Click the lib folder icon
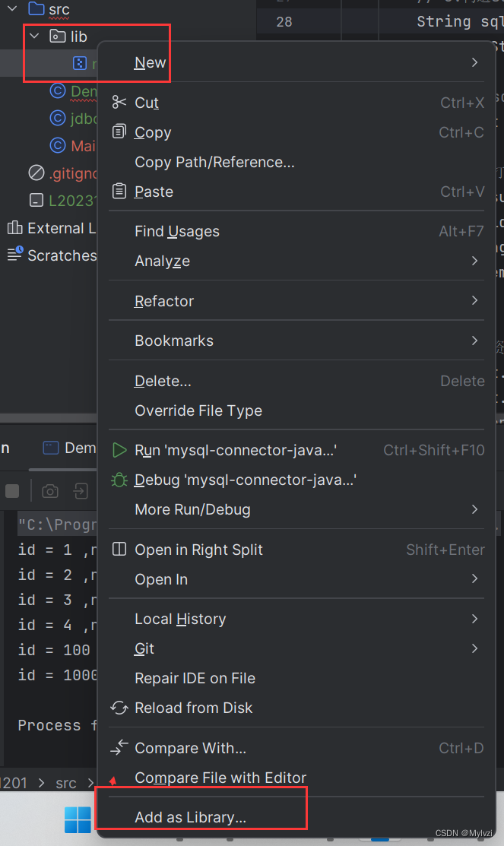 (x=57, y=36)
